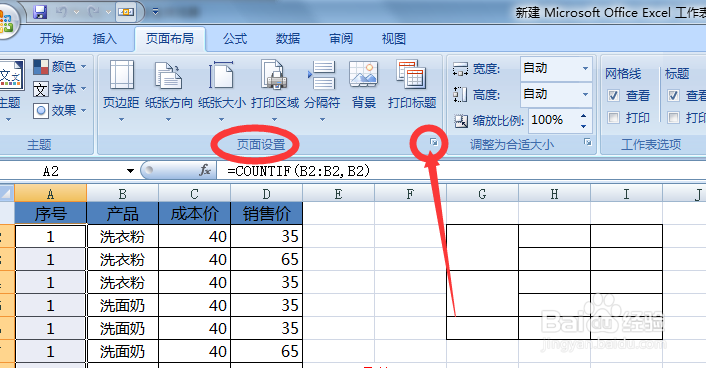Open the 主题 themes gallery
The image size is (706, 368).
pyautogui.click(x=10, y=90)
